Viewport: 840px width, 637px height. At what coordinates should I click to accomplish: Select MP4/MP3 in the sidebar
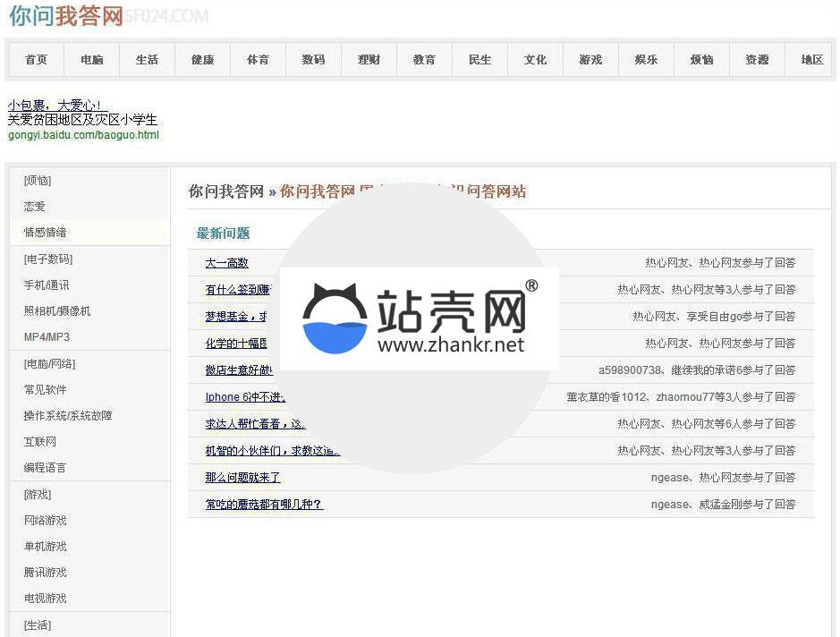point(47,337)
